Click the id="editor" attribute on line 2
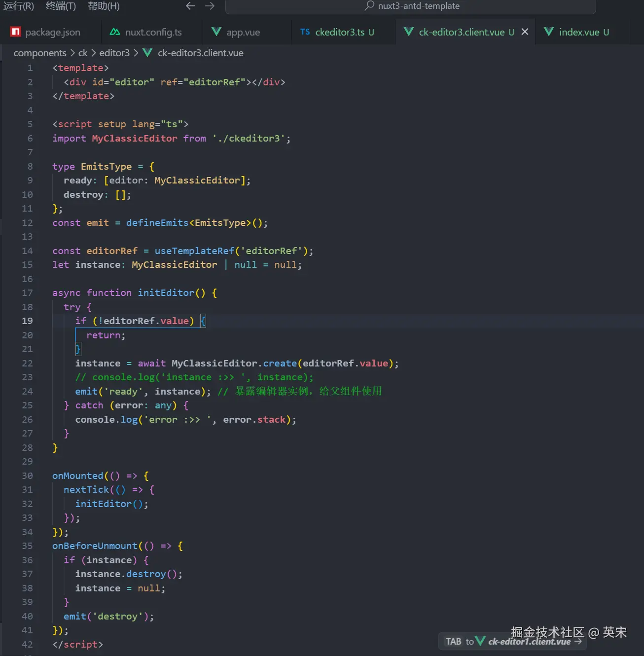Screen dimensions: 644x656 coord(123,82)
